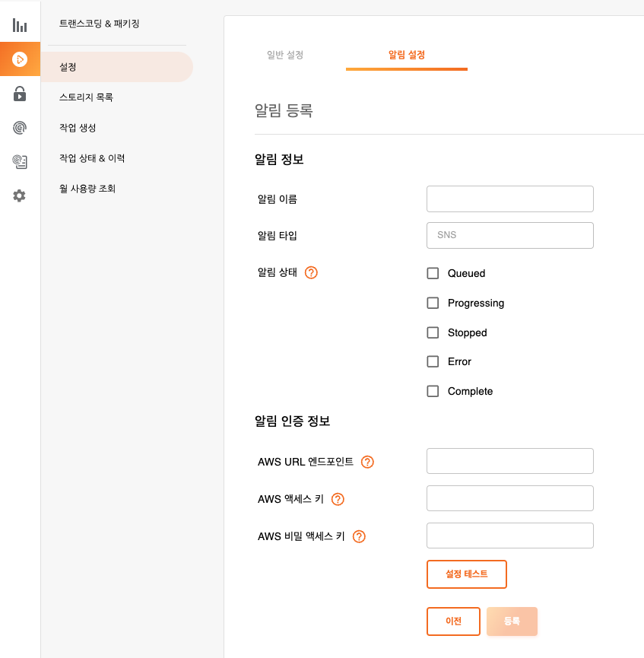Click help icon next to 알림 상태
The height and width of the screenshot is (658, 644).
click(311, 272)
